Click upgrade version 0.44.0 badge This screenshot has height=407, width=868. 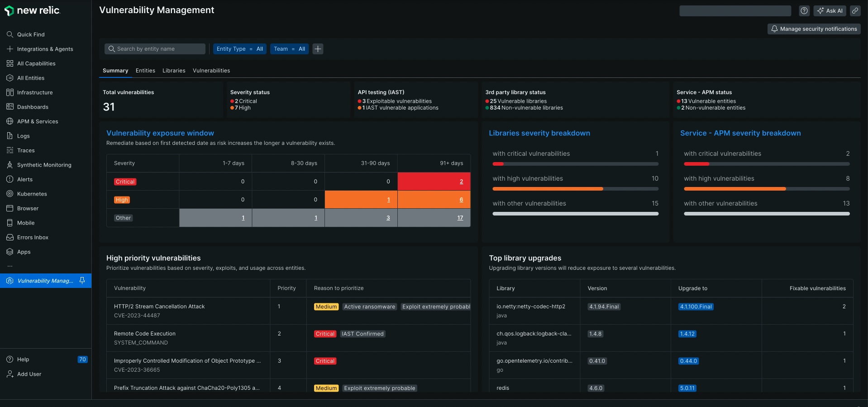click(688, 361)
